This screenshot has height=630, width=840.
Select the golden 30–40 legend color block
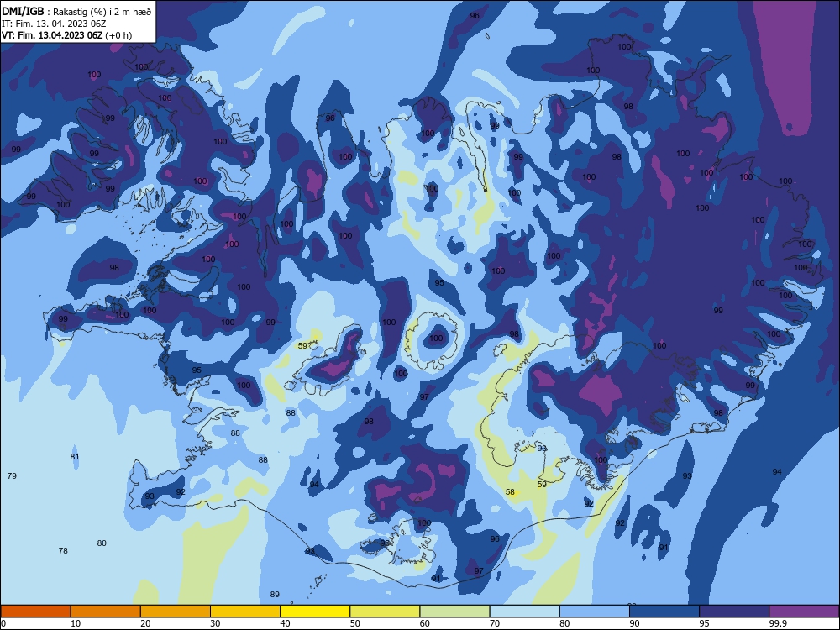(245, 612)
